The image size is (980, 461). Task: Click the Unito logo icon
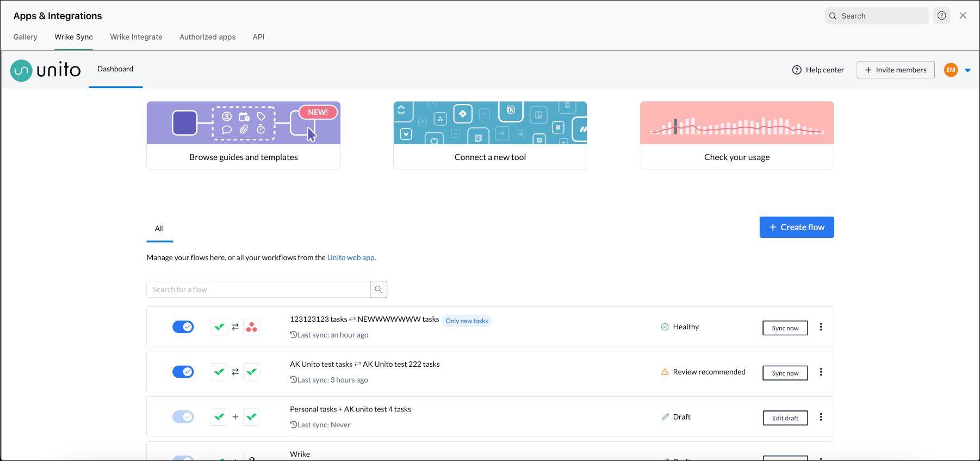coord(22,70)
